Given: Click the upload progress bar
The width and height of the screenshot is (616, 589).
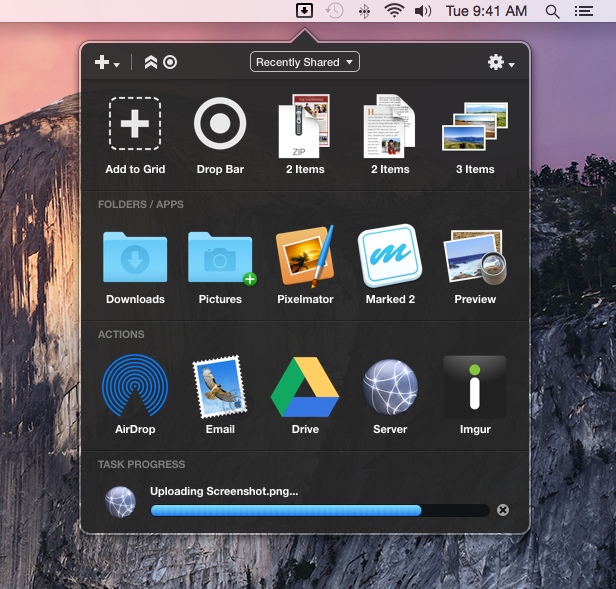Looking at the screenshot, I should pyautogui.click(x=320, y=510).
